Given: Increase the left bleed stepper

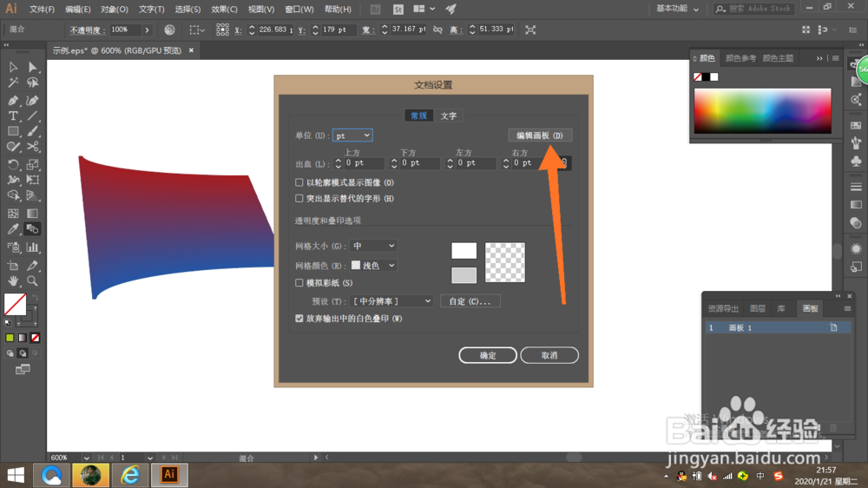Looking at the screenshot, I should (x=450, y=160).
